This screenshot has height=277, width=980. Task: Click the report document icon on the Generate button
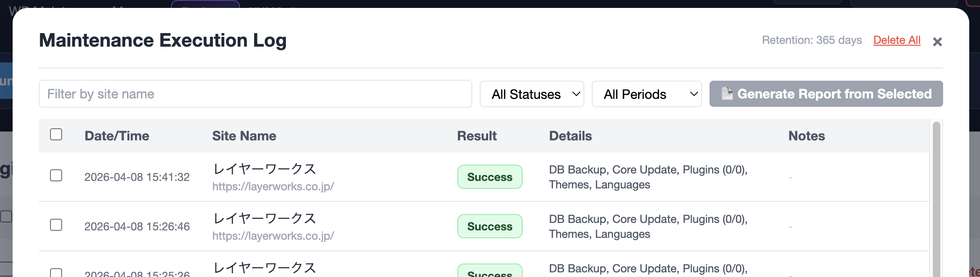click(x=727, y=93)
